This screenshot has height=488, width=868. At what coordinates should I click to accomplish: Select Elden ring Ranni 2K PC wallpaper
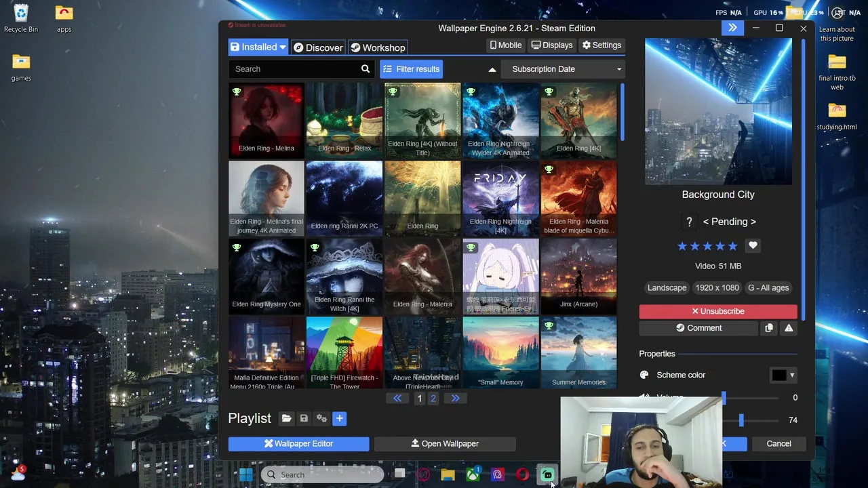(x=344, y=198)
